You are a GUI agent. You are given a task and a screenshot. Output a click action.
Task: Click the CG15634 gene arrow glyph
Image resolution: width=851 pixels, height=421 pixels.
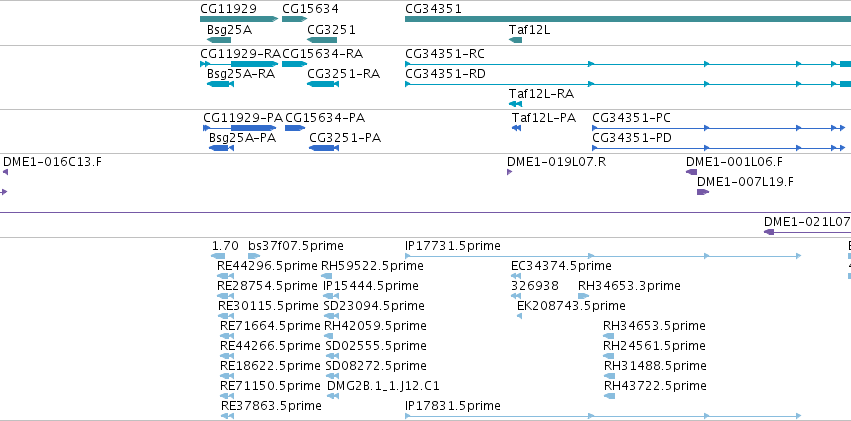click(294, 20)
